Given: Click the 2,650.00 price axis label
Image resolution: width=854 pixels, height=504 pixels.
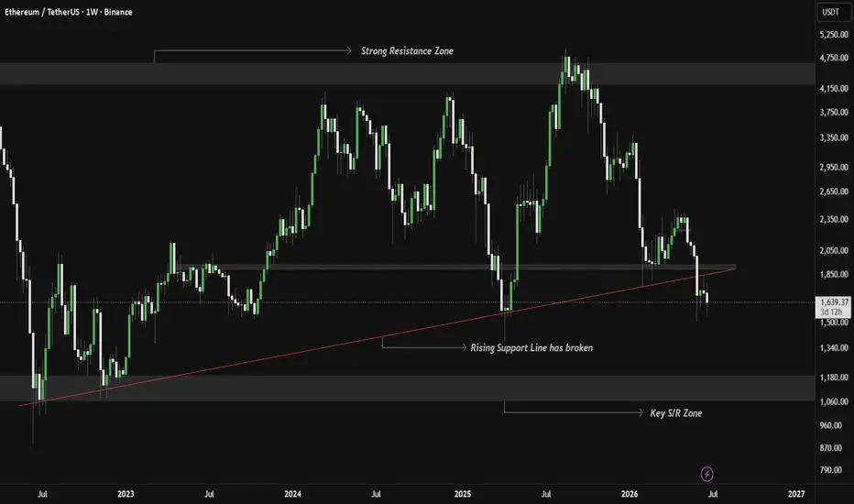Looking at the screenshot, I should pyautogui.click(x=834, y=192).
